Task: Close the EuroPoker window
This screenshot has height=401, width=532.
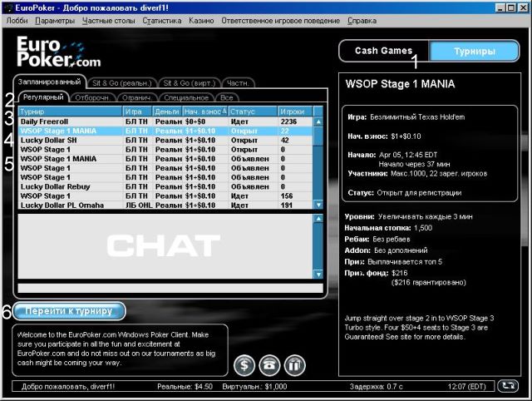Action: [523, 7]
